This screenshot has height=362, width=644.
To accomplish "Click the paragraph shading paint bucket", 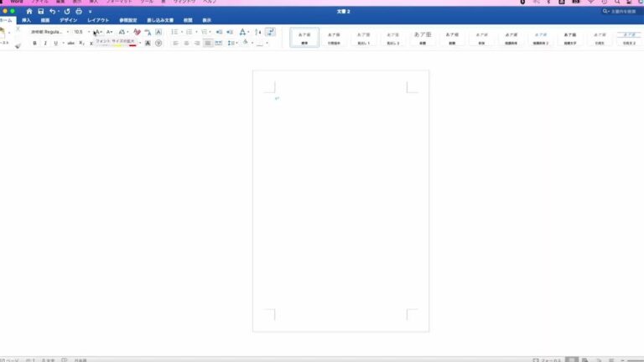I will coord(246,43).
